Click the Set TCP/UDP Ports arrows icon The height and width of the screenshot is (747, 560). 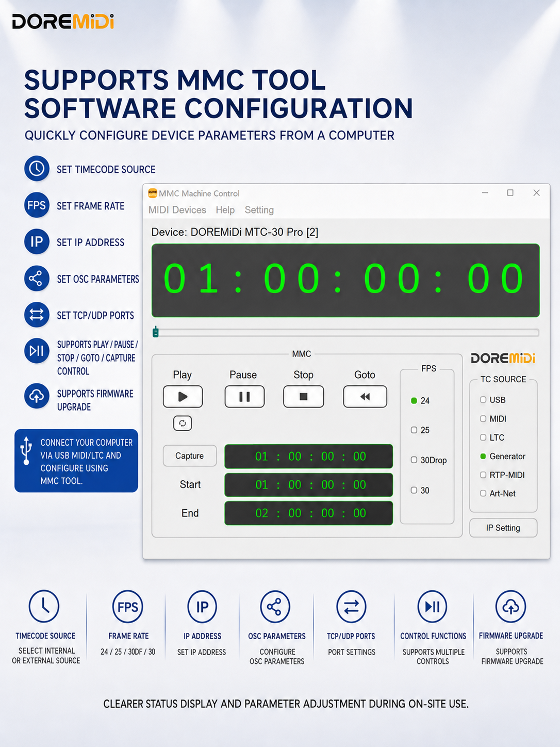37,315
